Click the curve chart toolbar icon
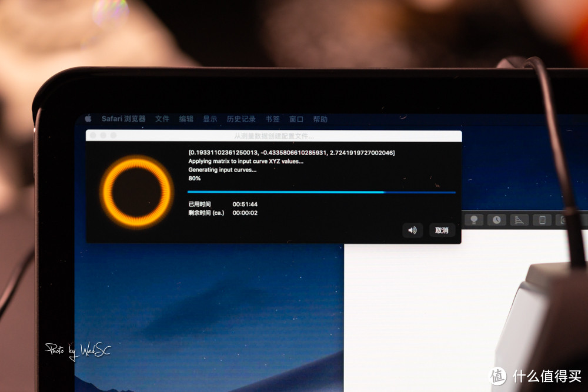 pos(519,220)
